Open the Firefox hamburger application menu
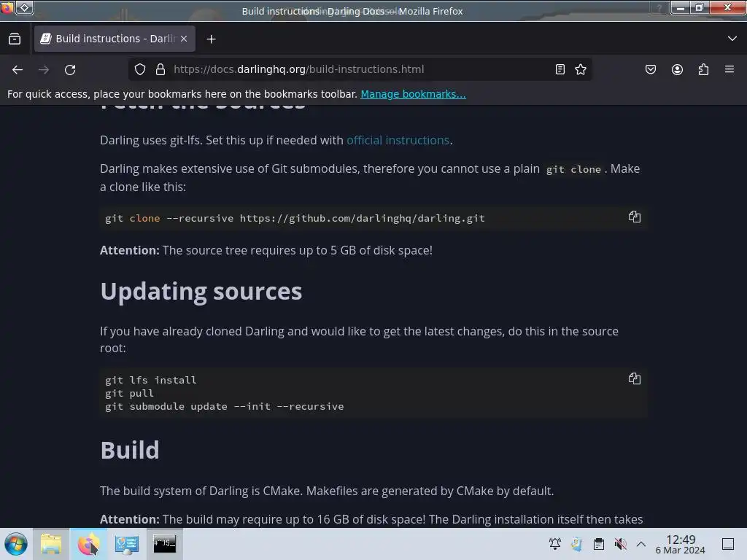The width and height of the screenshot is (747, 560). click(x=729, y=69)
